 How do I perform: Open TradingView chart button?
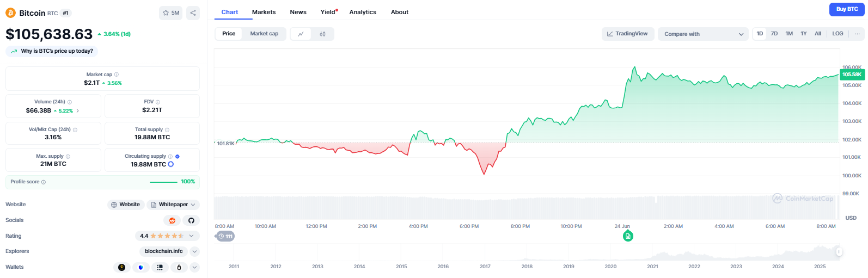coord(627,34)
